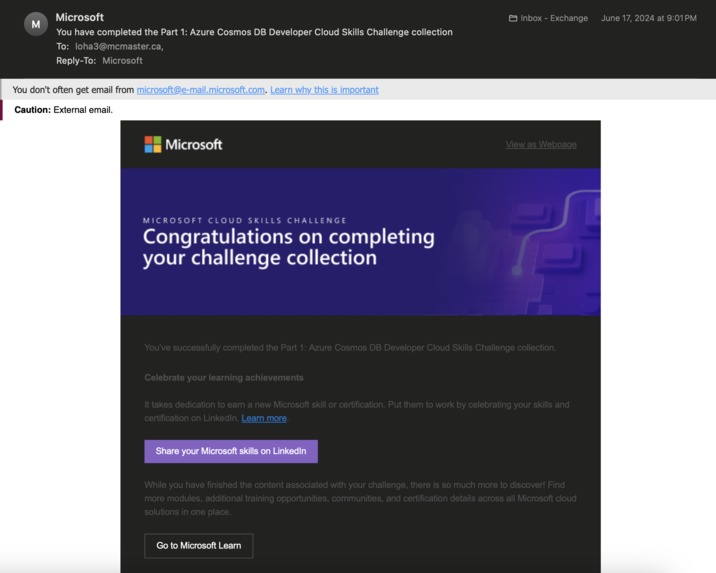
Task: Click the Inbox folder icon in header
Action: (x=513, y=18)
